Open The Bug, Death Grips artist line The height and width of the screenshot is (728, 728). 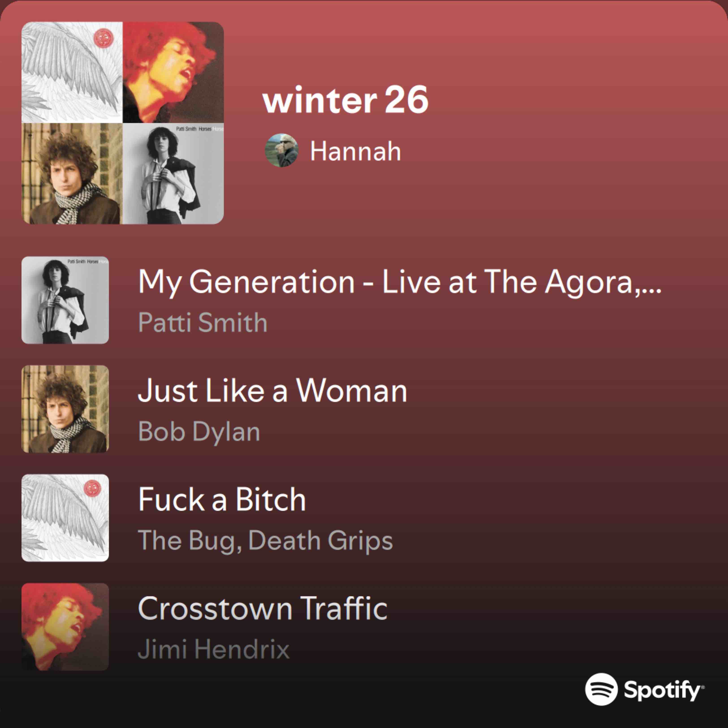click(x=265, y=541)
